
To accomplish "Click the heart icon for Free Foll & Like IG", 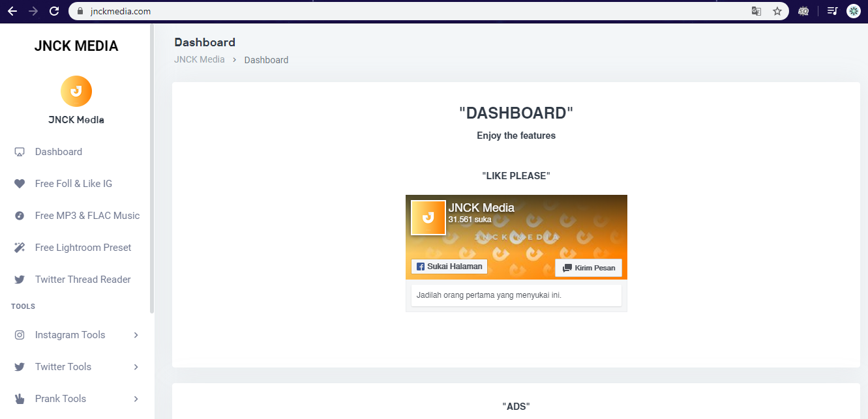I will tap(20, 184).
